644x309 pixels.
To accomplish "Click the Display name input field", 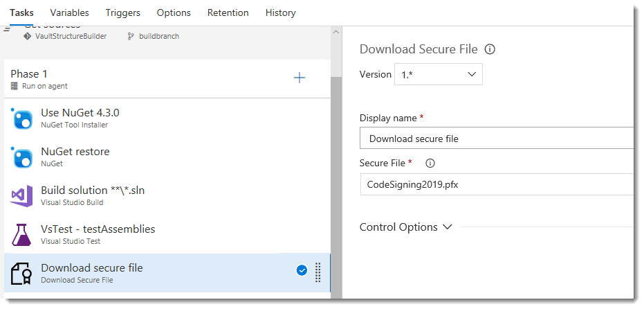I will pyautogui.click(x=497, y=139).
